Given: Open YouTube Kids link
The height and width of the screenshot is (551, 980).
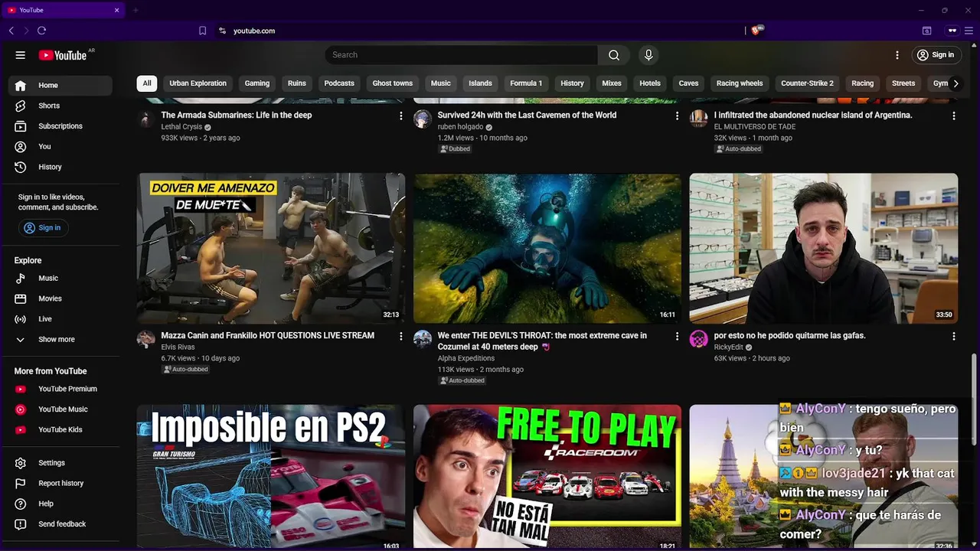Looking at the screenshot, I should click(60, 430).
